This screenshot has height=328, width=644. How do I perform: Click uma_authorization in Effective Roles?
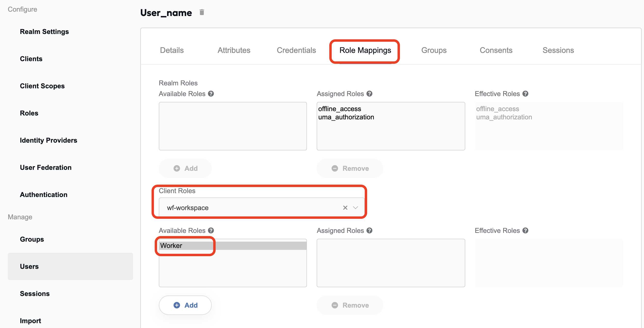coord(504,117)
